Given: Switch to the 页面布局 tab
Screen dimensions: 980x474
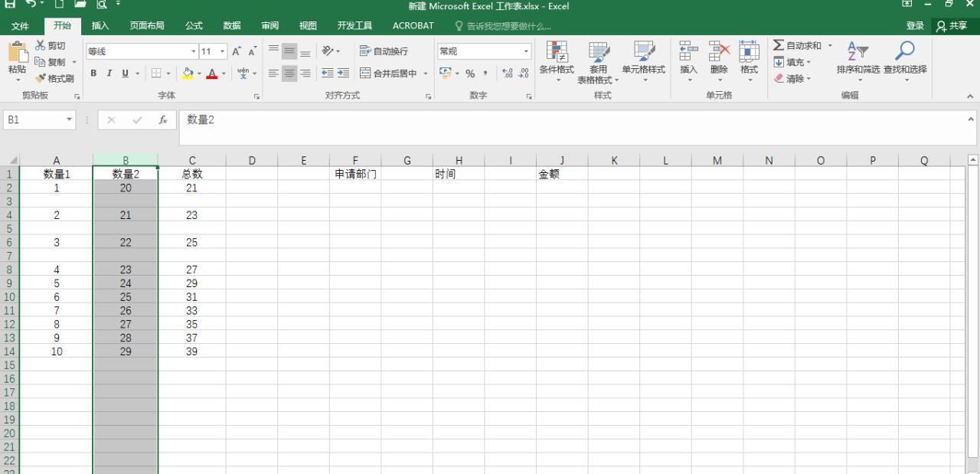Looking at the screenshot, I should [x=147, y=26].
